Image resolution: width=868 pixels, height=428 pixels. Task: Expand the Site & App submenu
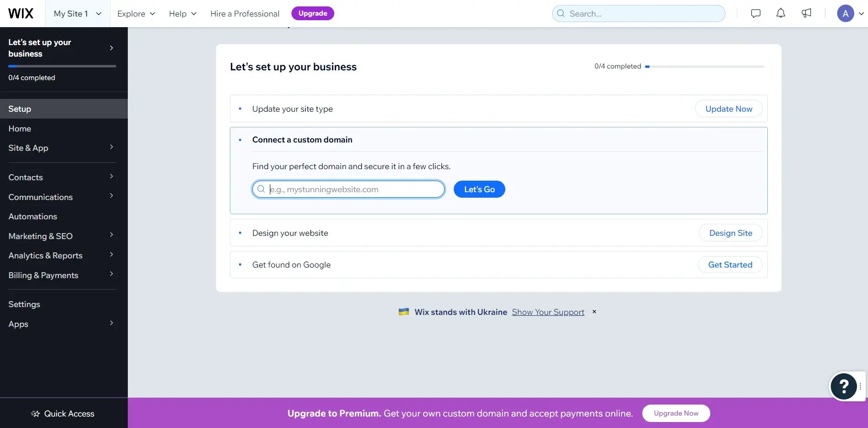(x=111, y=147)
